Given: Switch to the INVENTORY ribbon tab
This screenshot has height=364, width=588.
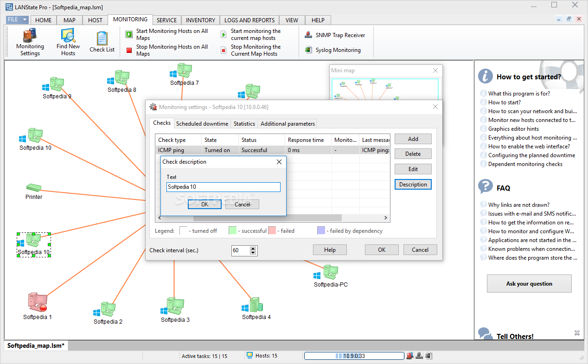Looking at the screenshot, I should [x=200, y=20].
